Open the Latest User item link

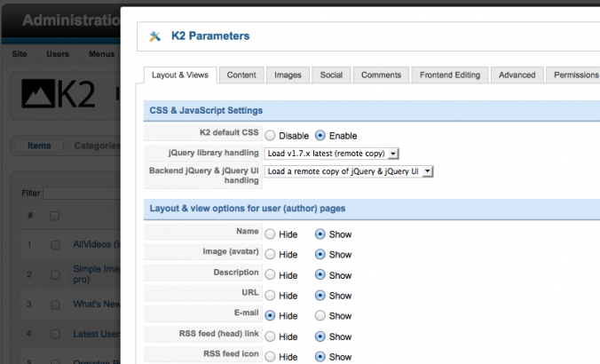click(97, 334)
